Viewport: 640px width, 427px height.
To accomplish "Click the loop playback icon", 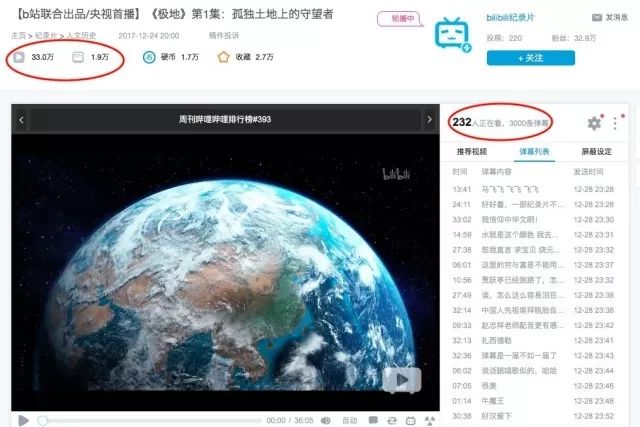I will point(392,420).
